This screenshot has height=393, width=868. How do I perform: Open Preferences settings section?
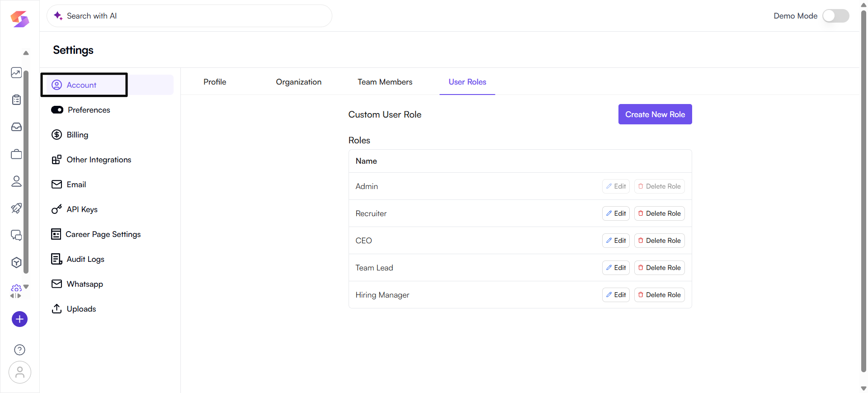(x=89, y=110)
